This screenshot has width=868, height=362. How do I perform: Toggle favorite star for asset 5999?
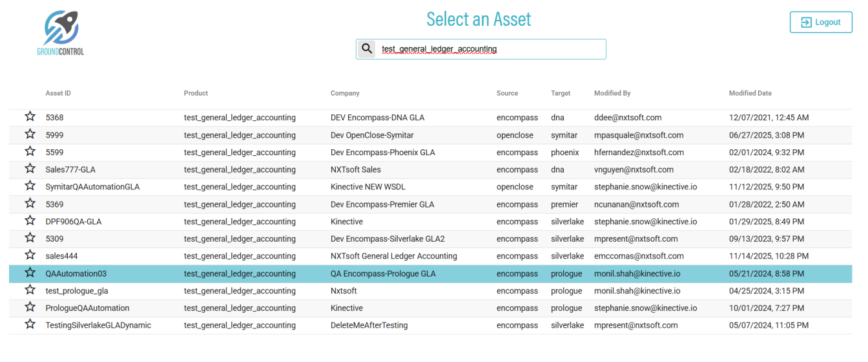click(x=30, y=134)
